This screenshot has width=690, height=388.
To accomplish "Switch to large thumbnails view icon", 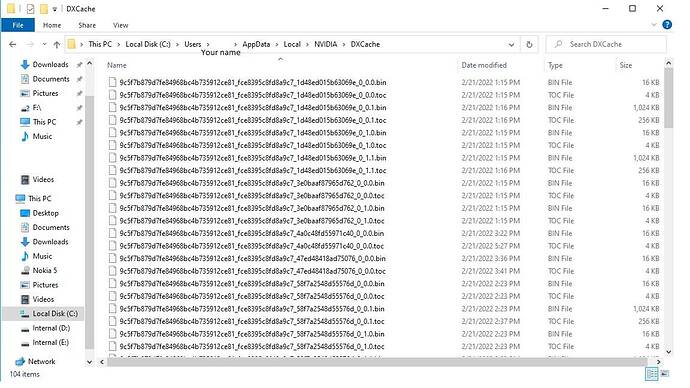I will pos(665,374).
